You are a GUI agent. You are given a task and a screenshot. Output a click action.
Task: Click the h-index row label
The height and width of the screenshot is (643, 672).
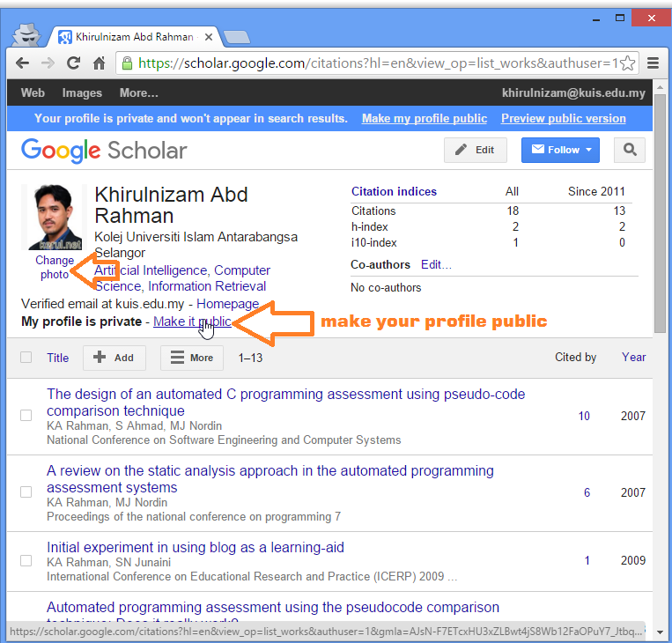pos(369,226)
